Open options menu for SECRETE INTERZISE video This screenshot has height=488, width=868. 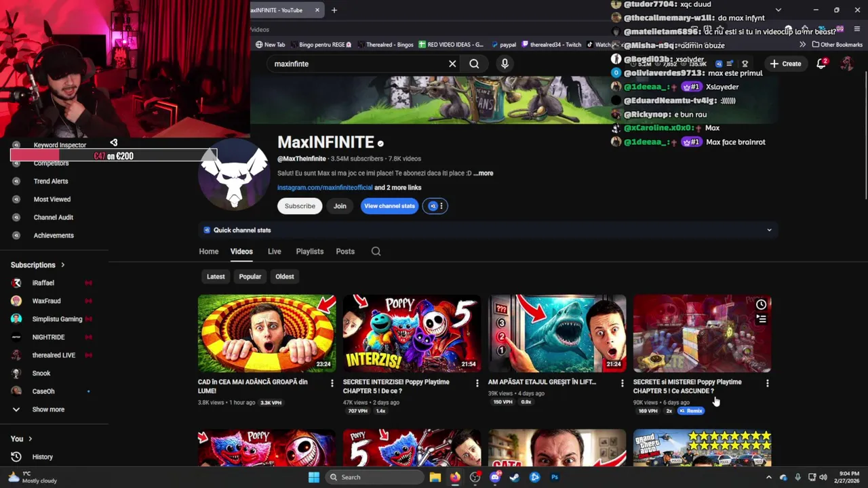477,383
